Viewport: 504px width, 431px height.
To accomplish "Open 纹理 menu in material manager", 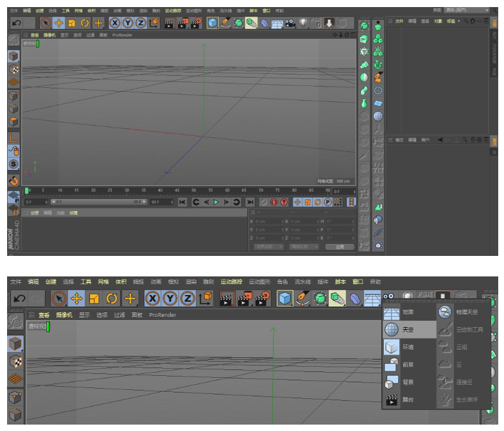I will [x=74, y=213].
